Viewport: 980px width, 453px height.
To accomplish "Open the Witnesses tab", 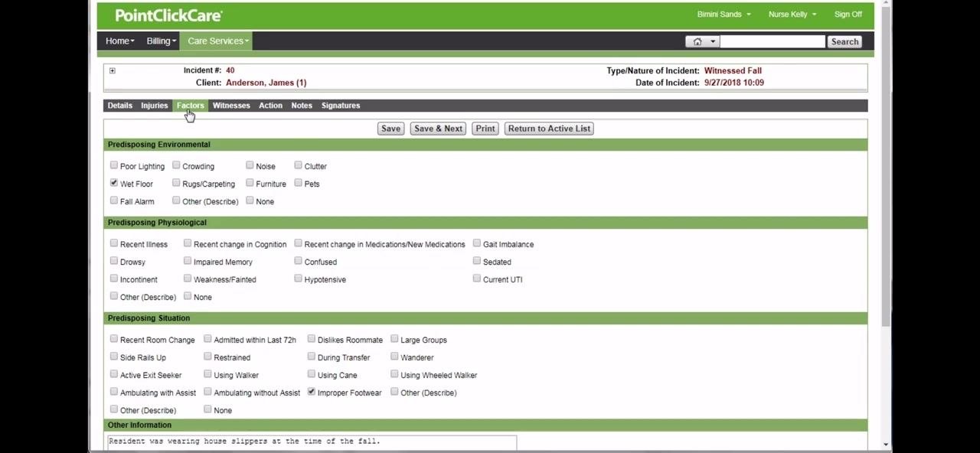I will [231, 106].
